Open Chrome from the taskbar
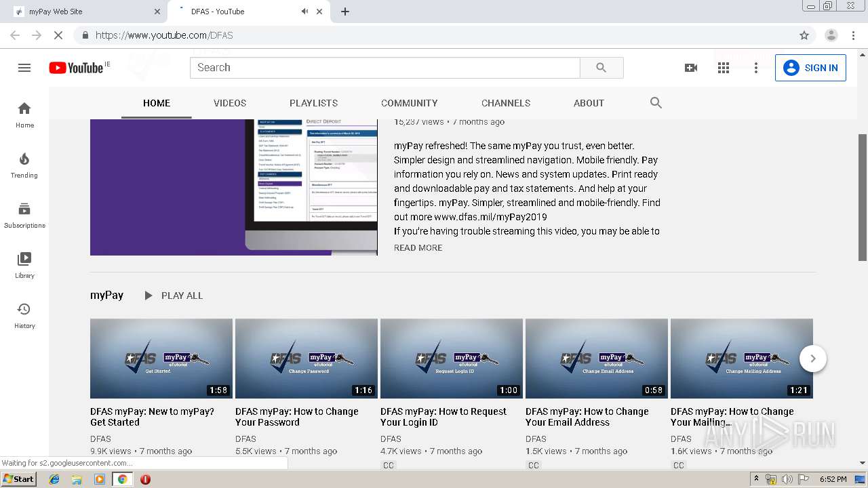 point(122,479)
